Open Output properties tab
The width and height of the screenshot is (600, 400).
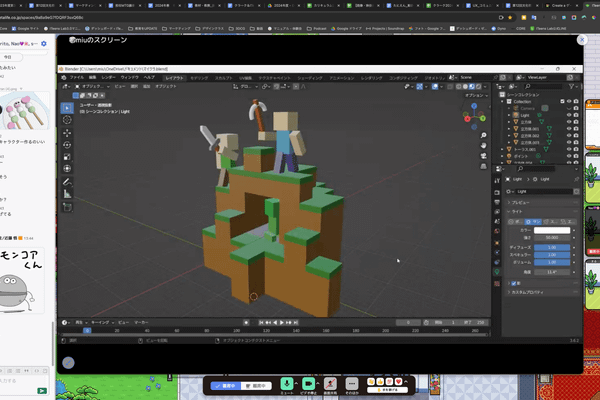pyautogui.click(x=497, y=202)
